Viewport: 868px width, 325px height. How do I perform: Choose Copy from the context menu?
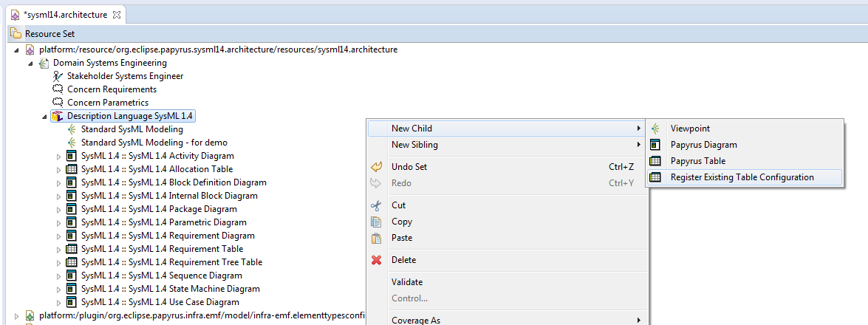click(507, 222)
